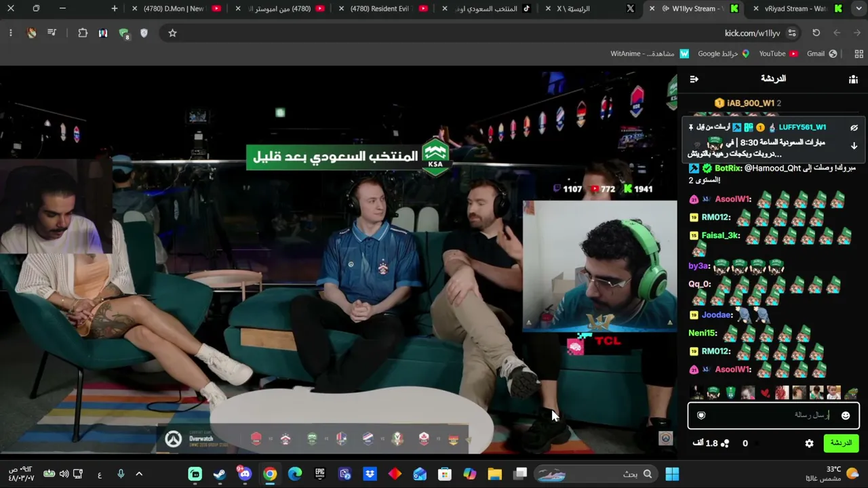Open the chat settings gear
The height and width of the screenshot is (488, 868).
(x=809, y=443)
